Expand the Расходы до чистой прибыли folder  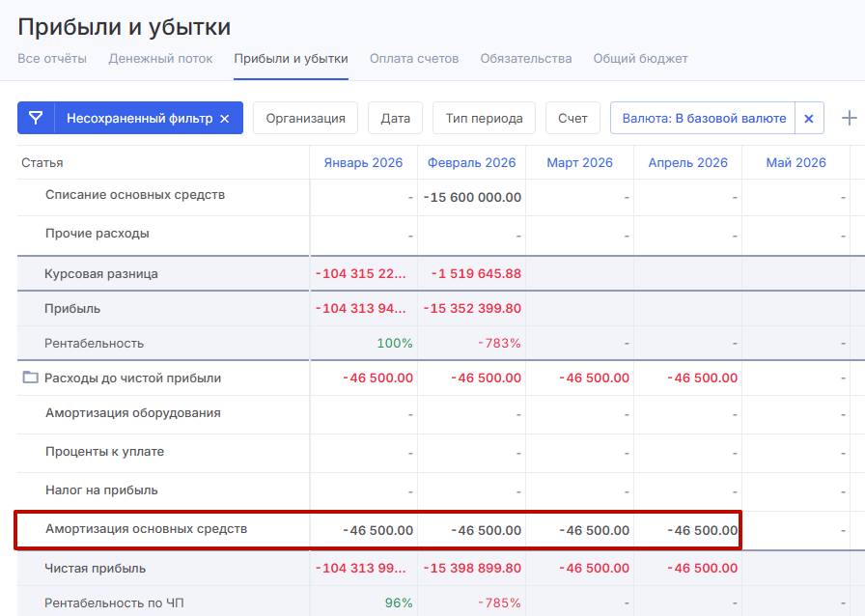click(x=30, y=378)
